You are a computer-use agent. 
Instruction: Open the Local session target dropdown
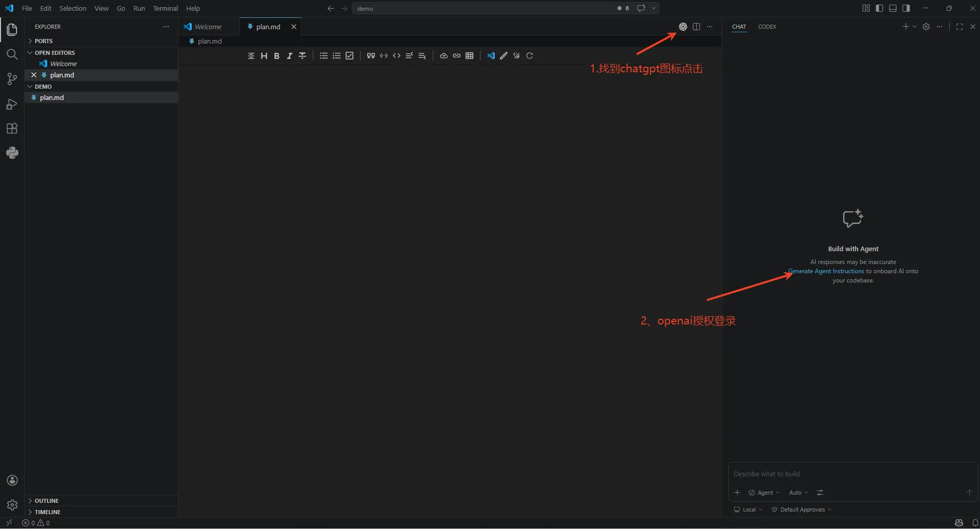click(748, 510)
